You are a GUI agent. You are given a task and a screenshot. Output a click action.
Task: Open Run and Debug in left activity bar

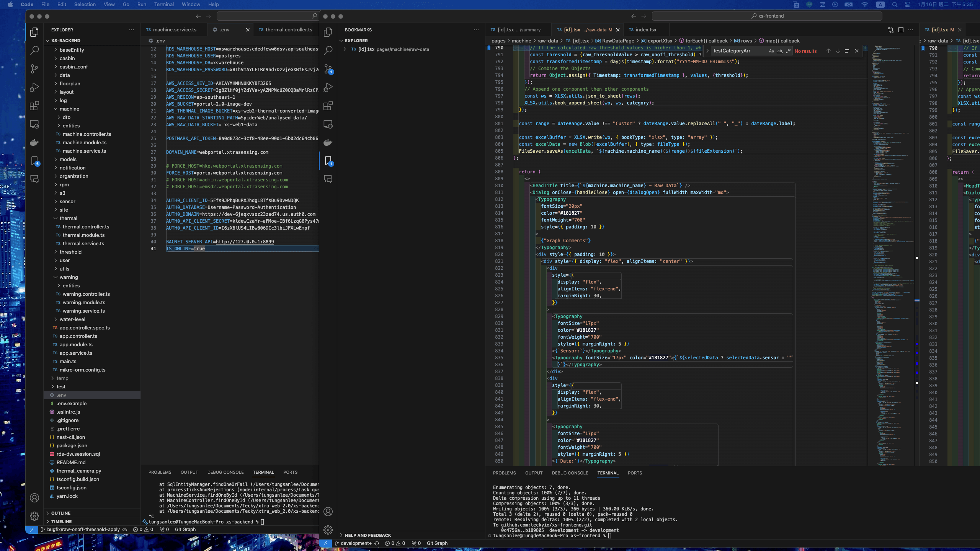click(34, 87)
